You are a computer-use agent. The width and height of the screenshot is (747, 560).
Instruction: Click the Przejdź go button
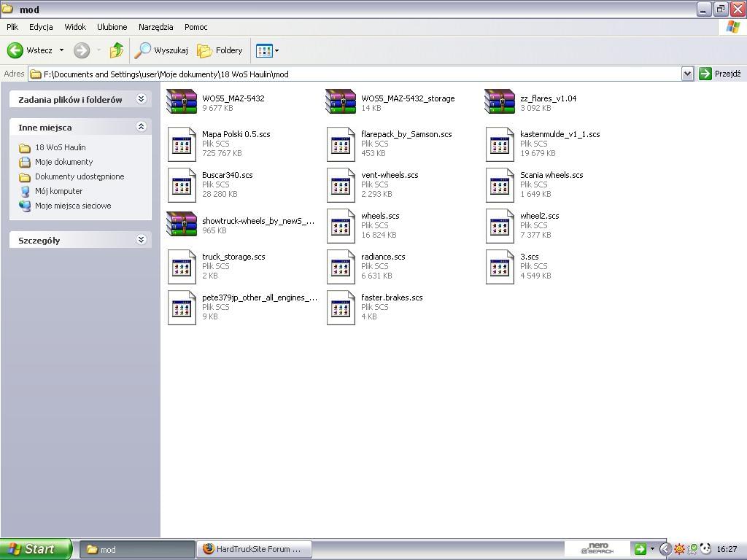pos(719,74)
